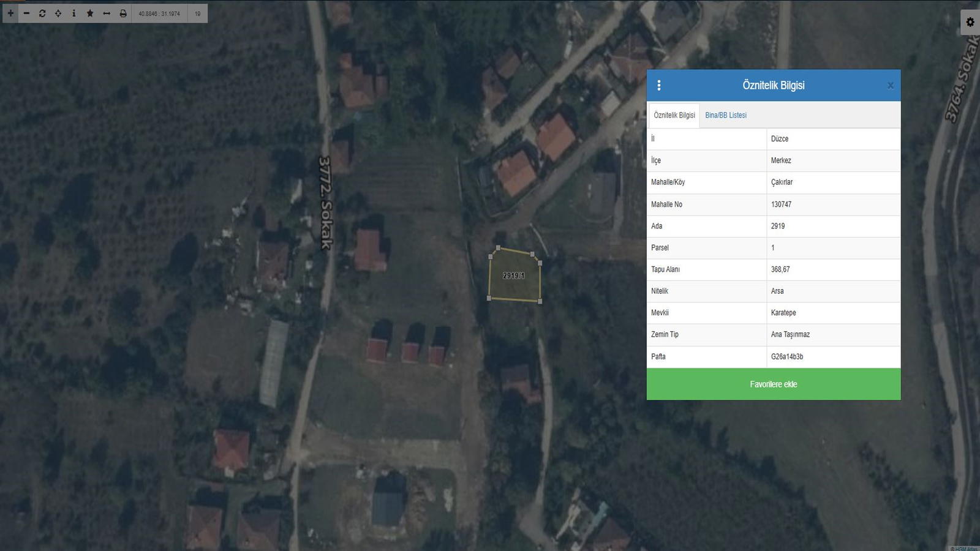Open map settings gear icon
Viewport: 980px width, 551px height.
(970, 22)
